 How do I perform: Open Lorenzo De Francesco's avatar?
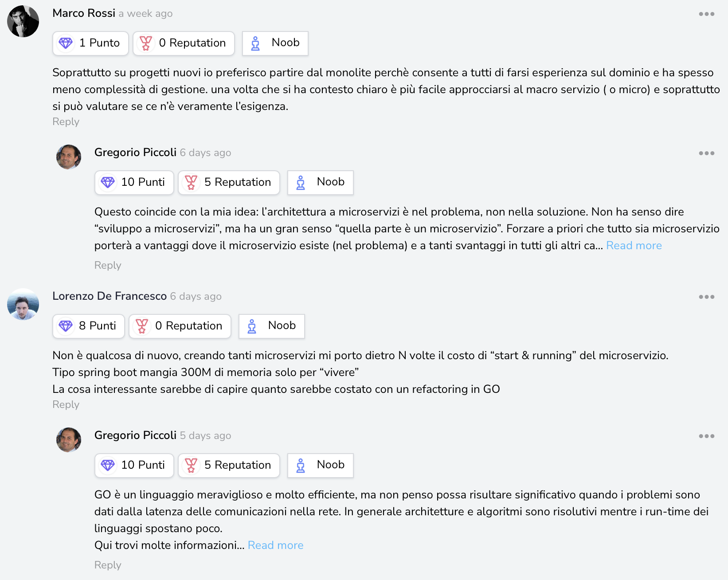click(x=23, y=304)
